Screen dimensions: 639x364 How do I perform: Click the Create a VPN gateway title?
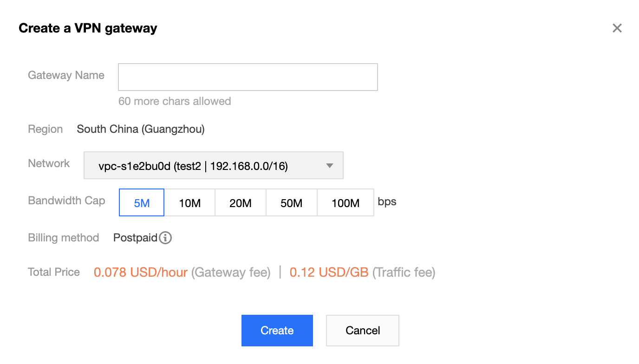click(88, 28)
